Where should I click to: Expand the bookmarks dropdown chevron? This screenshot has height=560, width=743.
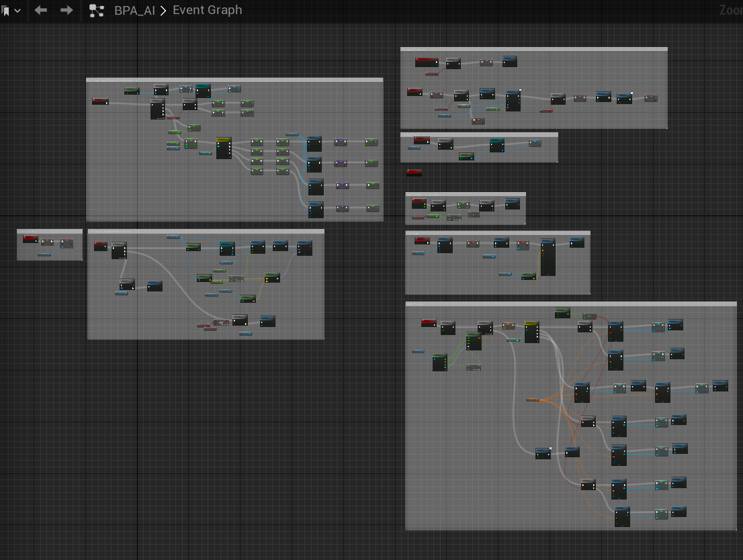coord(17,11)
